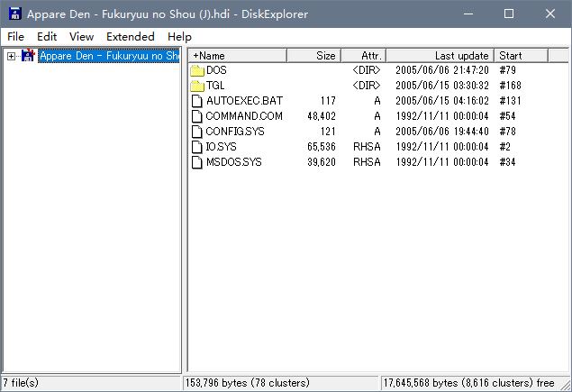This screenshot has height=392, width=572.
Task: Select the MSDOS.SYS file name
Action: click(234, 162)
